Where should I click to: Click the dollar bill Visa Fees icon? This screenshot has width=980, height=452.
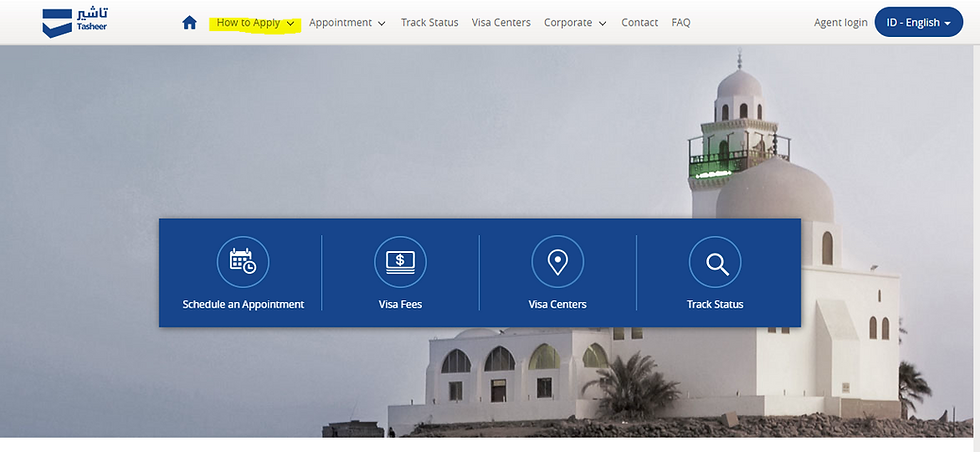click(x=400, y=262)
